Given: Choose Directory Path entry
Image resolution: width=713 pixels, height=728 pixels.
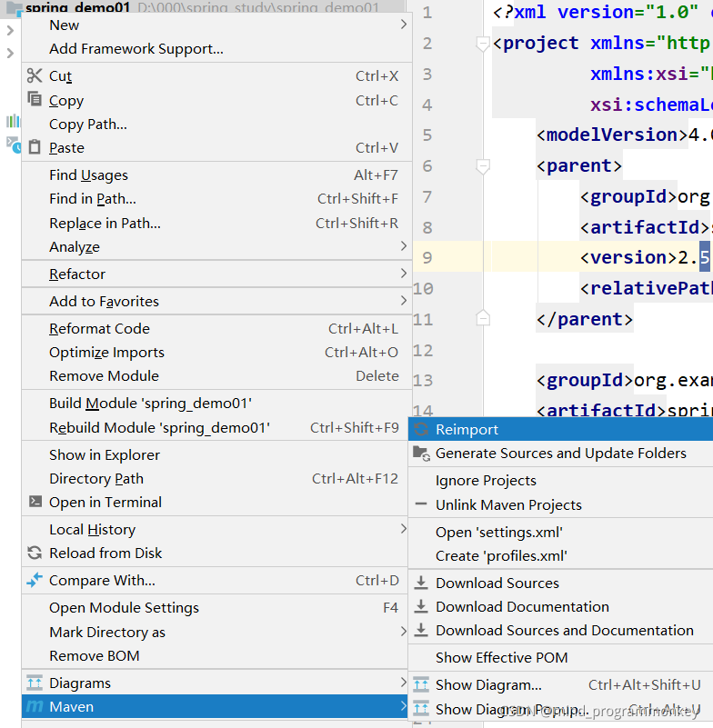Looking at the screenshot, I should [216, 479].
